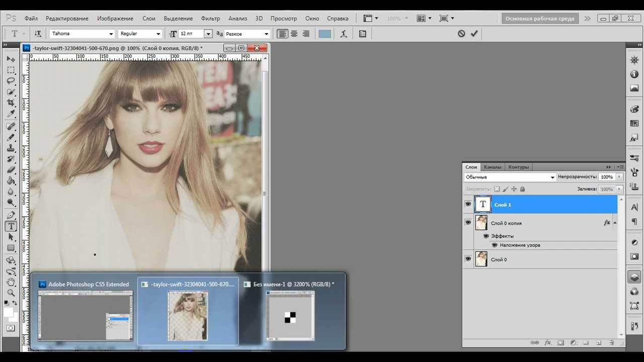Screen dimensions: 644x362
Task: Open the Редактирование menu
Action: (x=67, y=18)
